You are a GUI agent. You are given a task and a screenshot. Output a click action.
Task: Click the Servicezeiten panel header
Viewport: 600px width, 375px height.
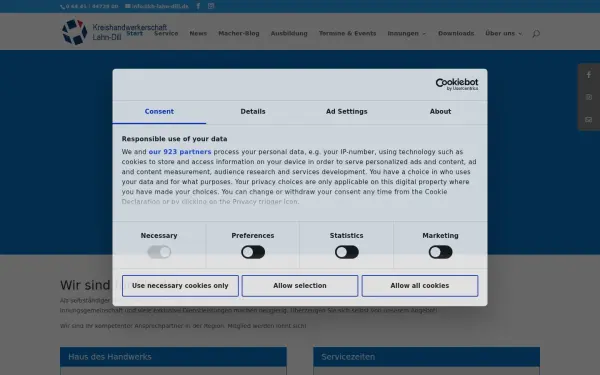click(x=427, y=357)
